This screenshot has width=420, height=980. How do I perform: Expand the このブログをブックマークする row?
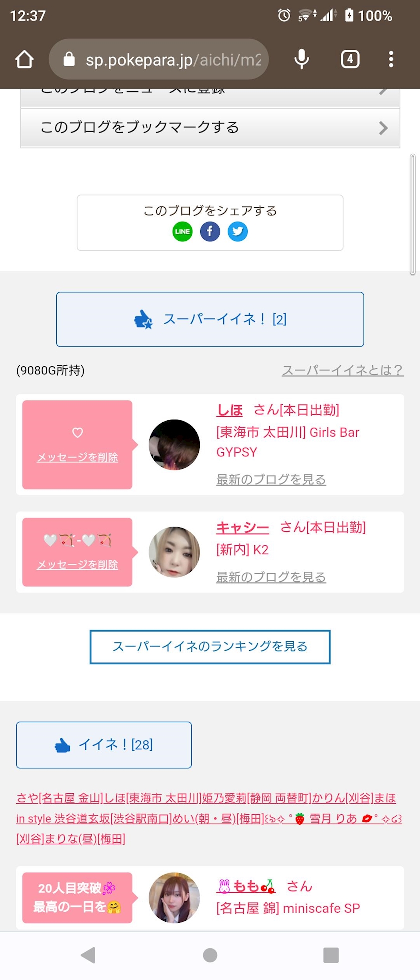point(210,128)
